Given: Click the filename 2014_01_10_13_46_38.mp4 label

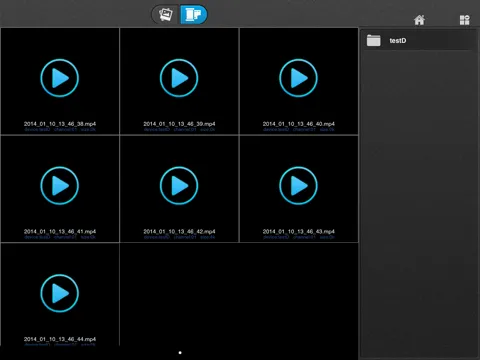Looking at the screenshot, I should (60, 124).
